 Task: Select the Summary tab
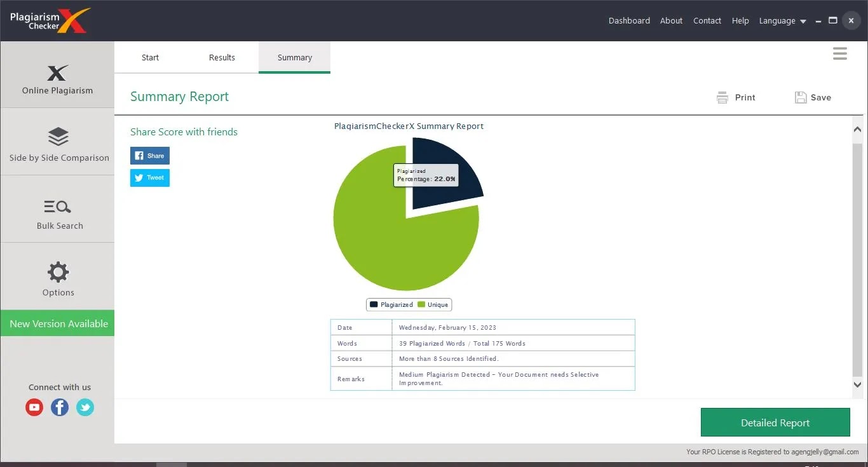pyautogui.click(x=295, y=57)
